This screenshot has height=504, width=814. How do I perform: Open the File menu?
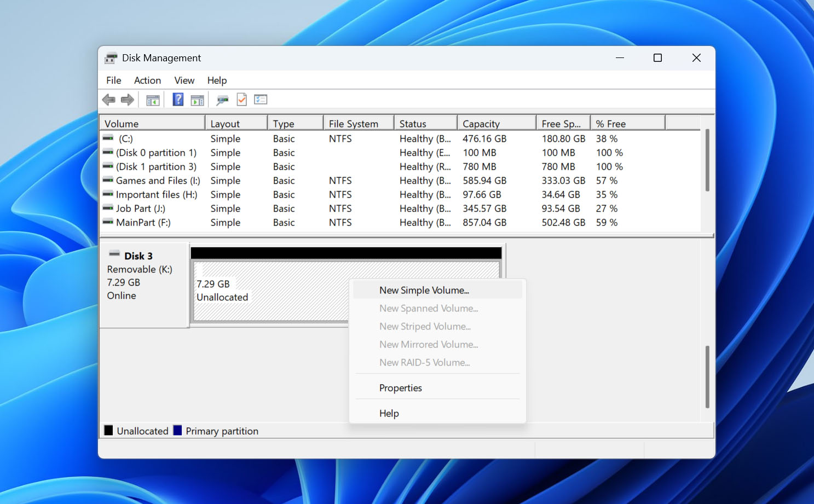click(x=114, y=80)
